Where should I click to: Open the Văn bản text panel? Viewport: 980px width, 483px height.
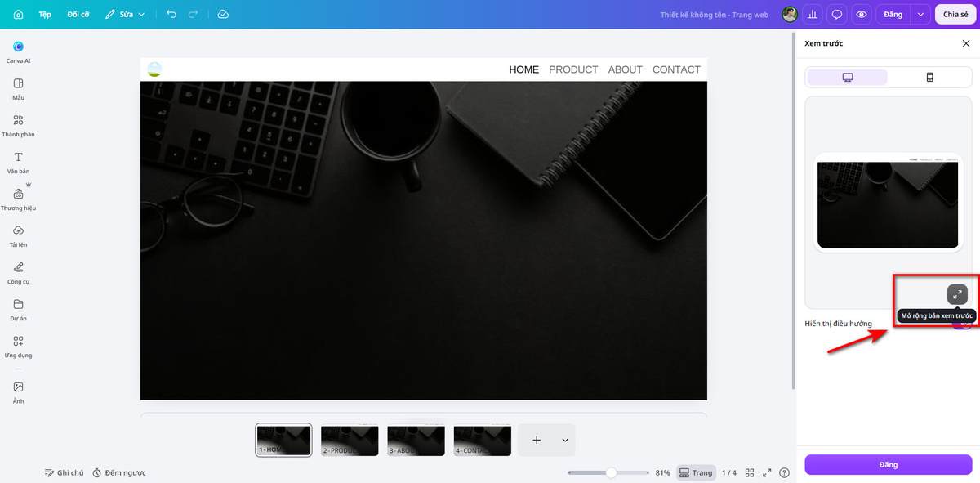[x=18, y=163]
